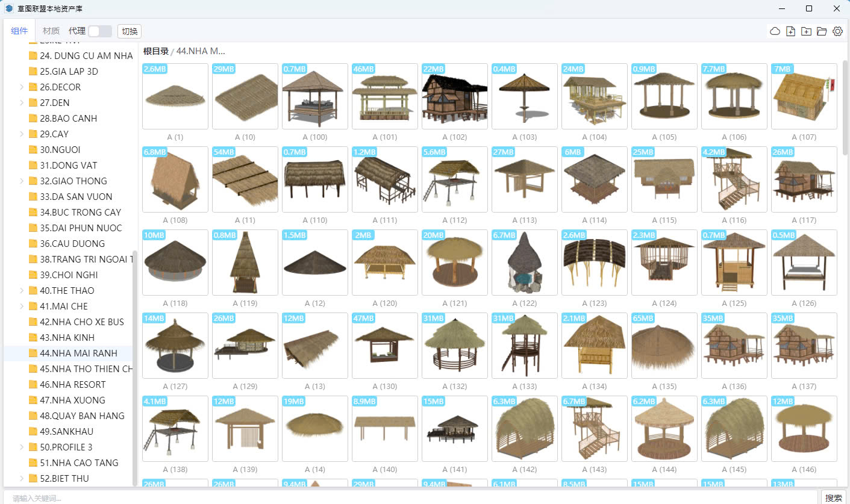Switch to the 材质 tab
This screenshot has height=504, width=850.
51,31
